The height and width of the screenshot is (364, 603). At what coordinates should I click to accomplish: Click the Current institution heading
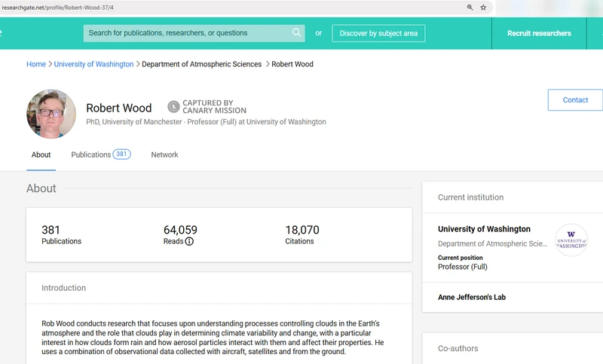tap(470, 197)
